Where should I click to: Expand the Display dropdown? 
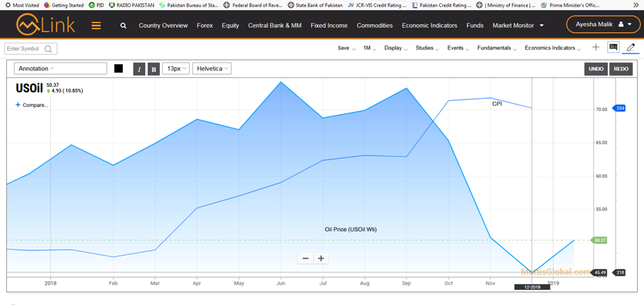pos(396,48)
